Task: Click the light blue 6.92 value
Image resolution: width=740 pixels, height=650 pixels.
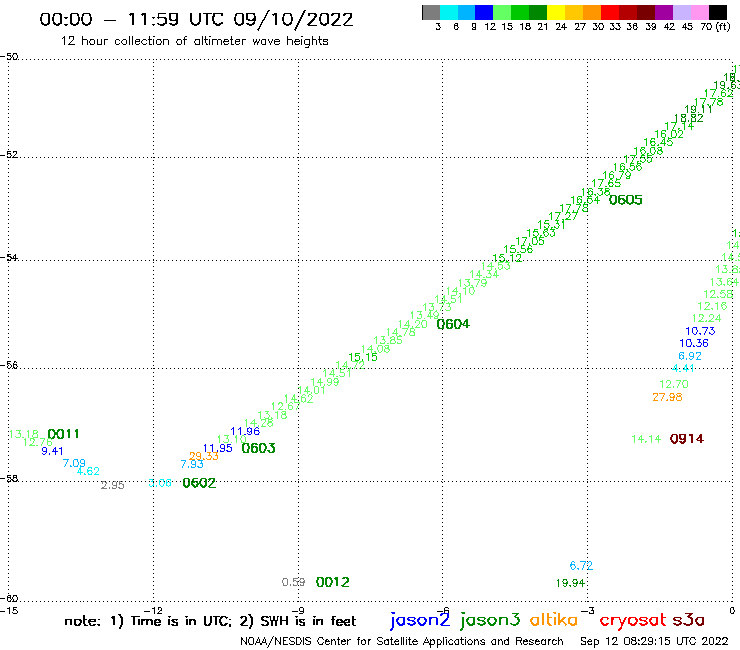Action: coord(690,356)
